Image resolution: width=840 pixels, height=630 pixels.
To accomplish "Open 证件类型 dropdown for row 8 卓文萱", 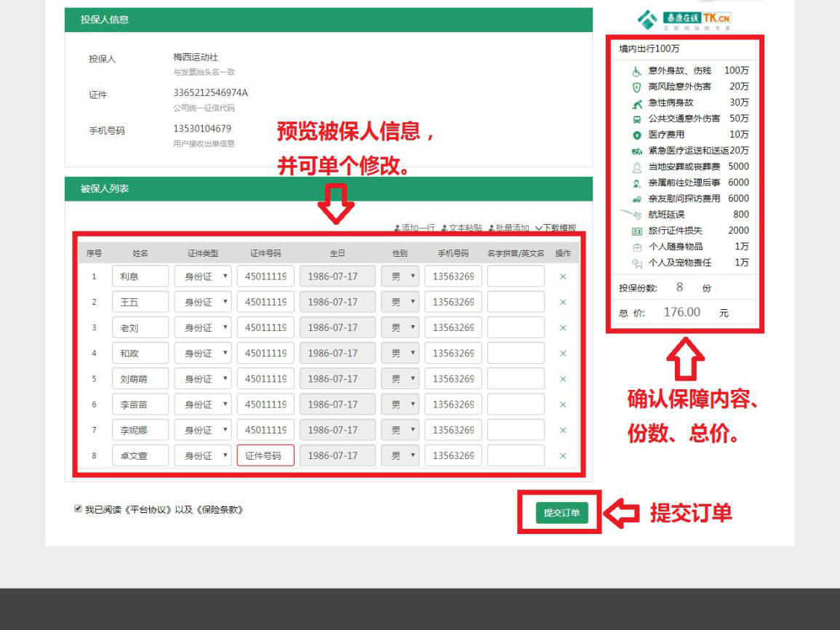I will (203, 456).
